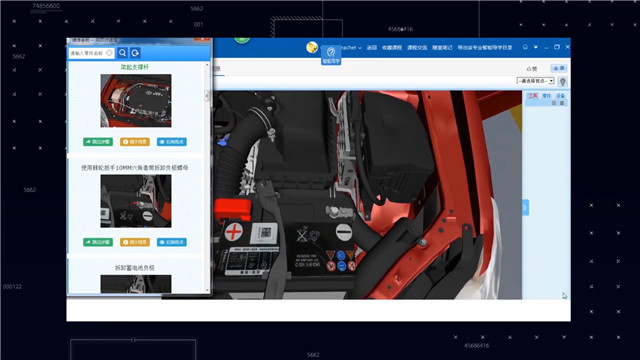Open the viewpoint selection dropdown
The height and width of the screenshot is (360, 640).
pyautogui.click(x=536, y=81)
